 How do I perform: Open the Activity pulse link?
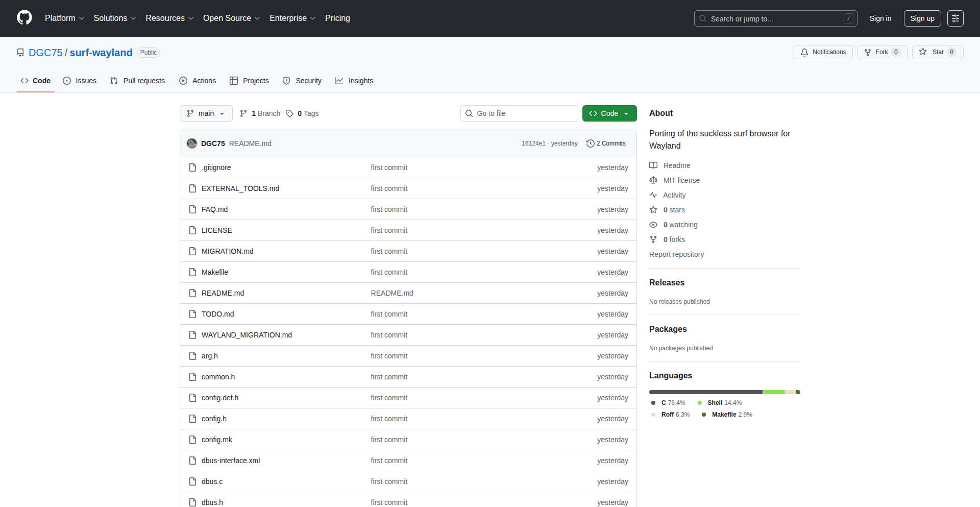click(674, 195)
